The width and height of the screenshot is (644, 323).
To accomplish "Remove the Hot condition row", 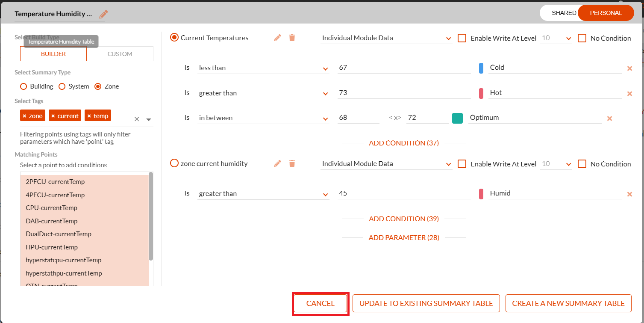I will click(629, 94).
